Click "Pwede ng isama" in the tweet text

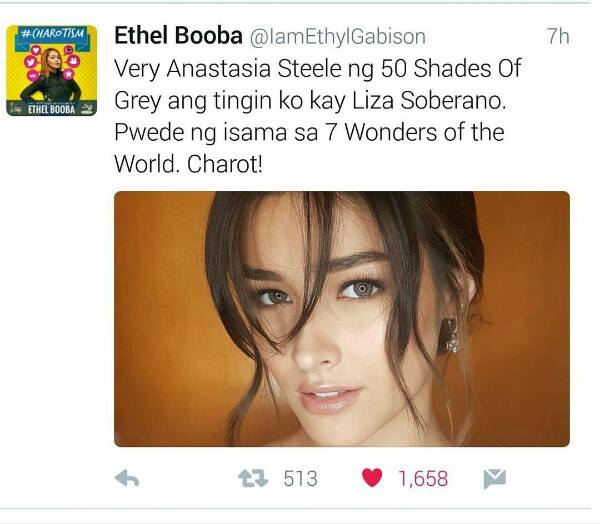click(x=201, y=134)
